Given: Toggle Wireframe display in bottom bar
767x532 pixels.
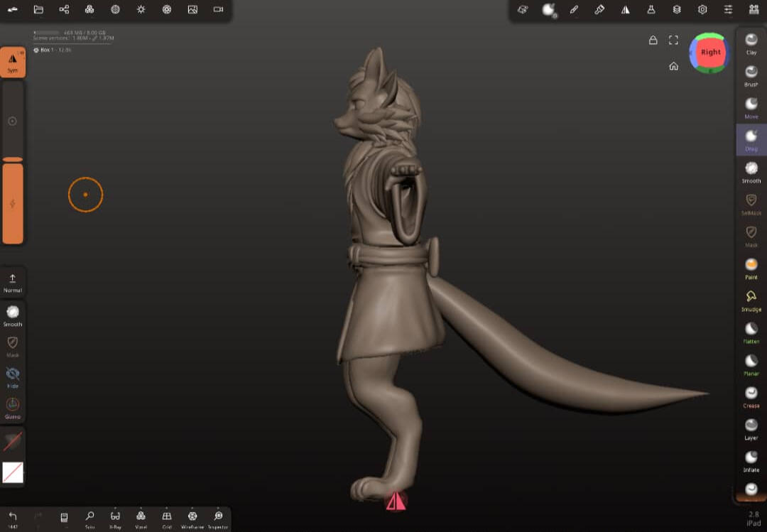Looking at the screenshot, I should 192,520.
